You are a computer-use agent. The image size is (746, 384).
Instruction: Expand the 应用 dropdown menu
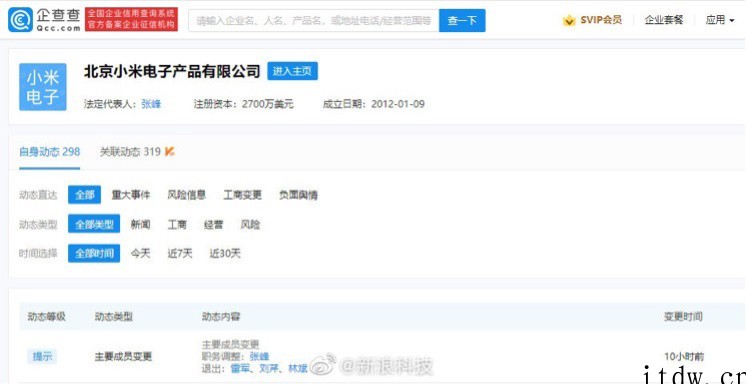click(719, 20)
